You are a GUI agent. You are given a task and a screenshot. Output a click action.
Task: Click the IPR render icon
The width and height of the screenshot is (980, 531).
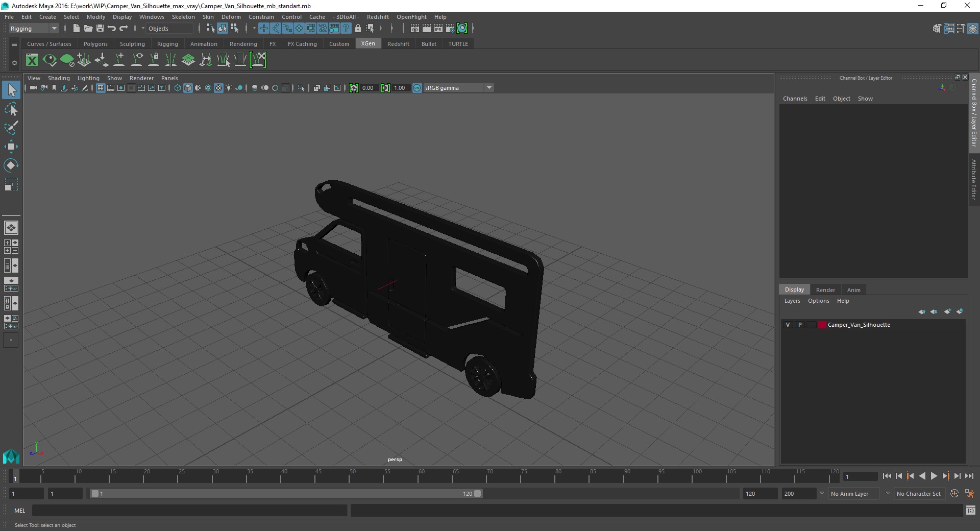coord(438,29)
